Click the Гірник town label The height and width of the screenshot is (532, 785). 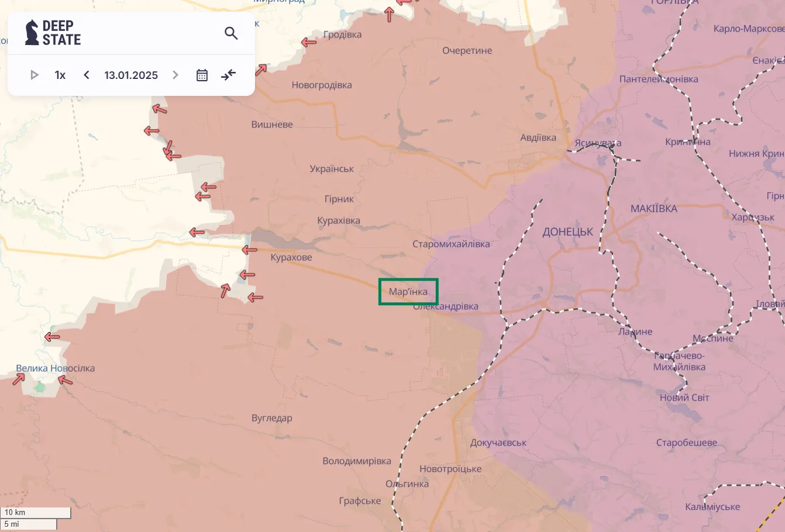[339, 199]
